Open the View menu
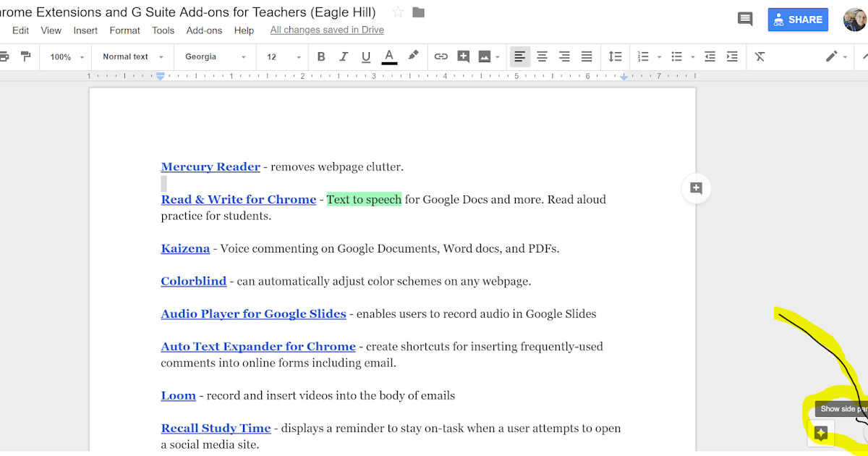The width and height of the screenshot is (868, 456). (51, 30)
